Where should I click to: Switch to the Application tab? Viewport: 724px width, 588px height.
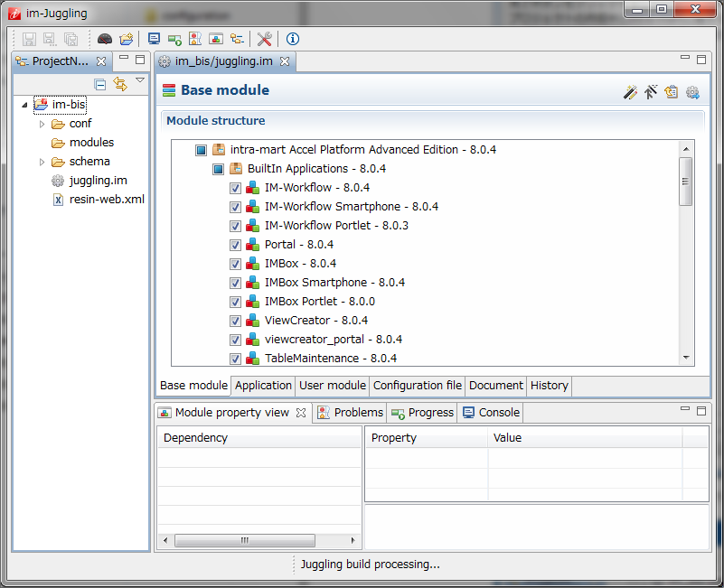pyautogui.click(x=263, y=386)
